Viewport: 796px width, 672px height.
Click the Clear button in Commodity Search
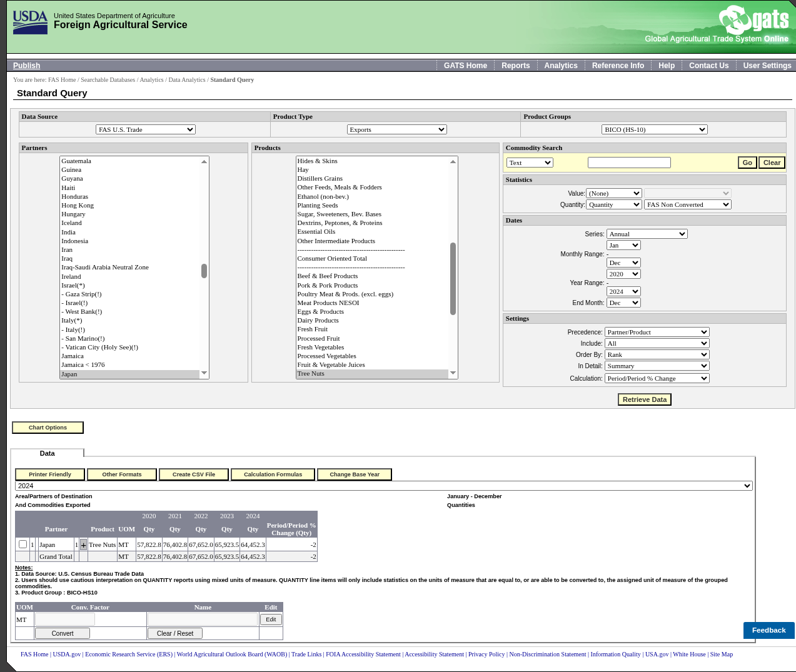coord(772,163)
